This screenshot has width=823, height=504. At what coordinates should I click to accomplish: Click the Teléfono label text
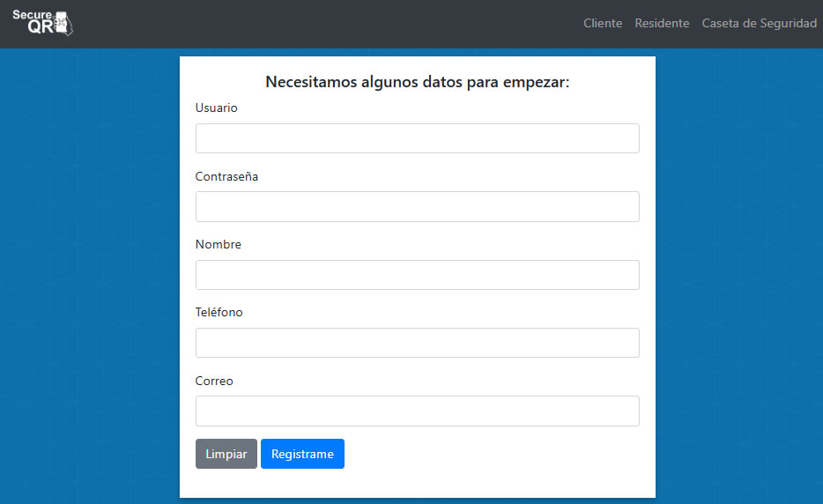click(219, 312)
